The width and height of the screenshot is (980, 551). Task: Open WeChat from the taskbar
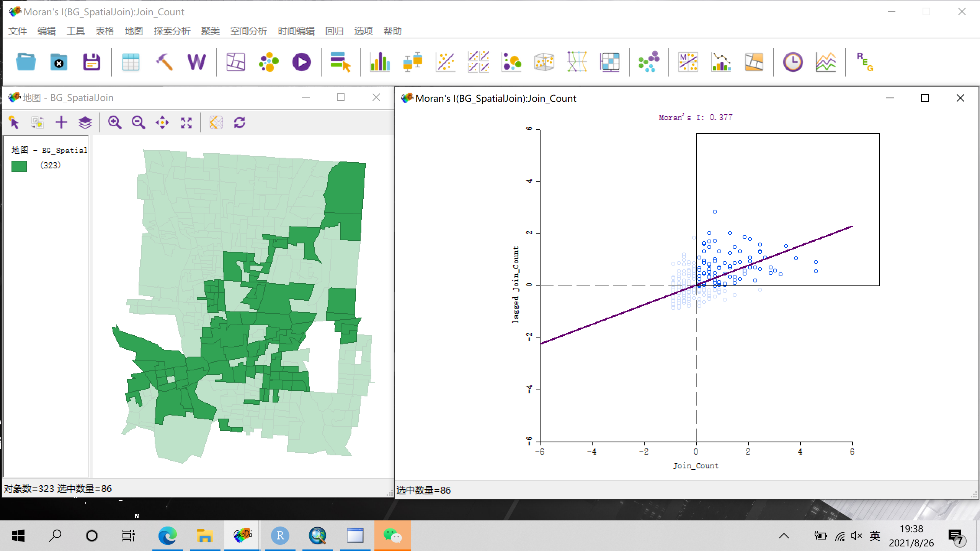(393, 536)
